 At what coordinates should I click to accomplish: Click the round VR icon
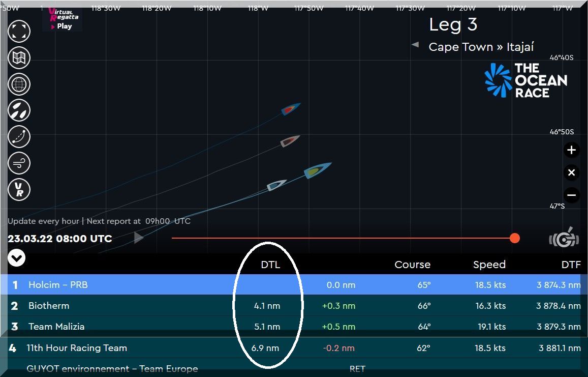[x=19, y=190]
